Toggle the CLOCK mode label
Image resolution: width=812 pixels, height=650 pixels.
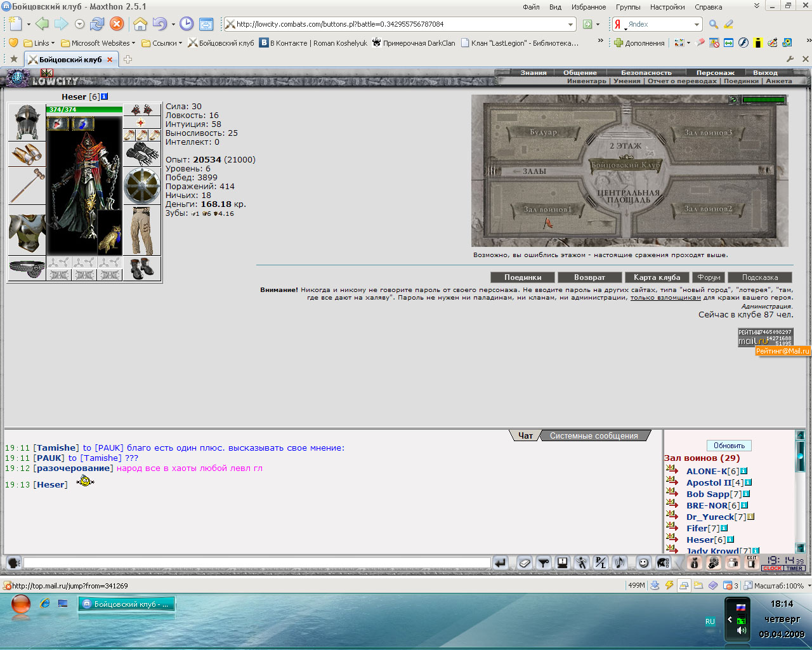pyautogui.click(x=772, y=569)
